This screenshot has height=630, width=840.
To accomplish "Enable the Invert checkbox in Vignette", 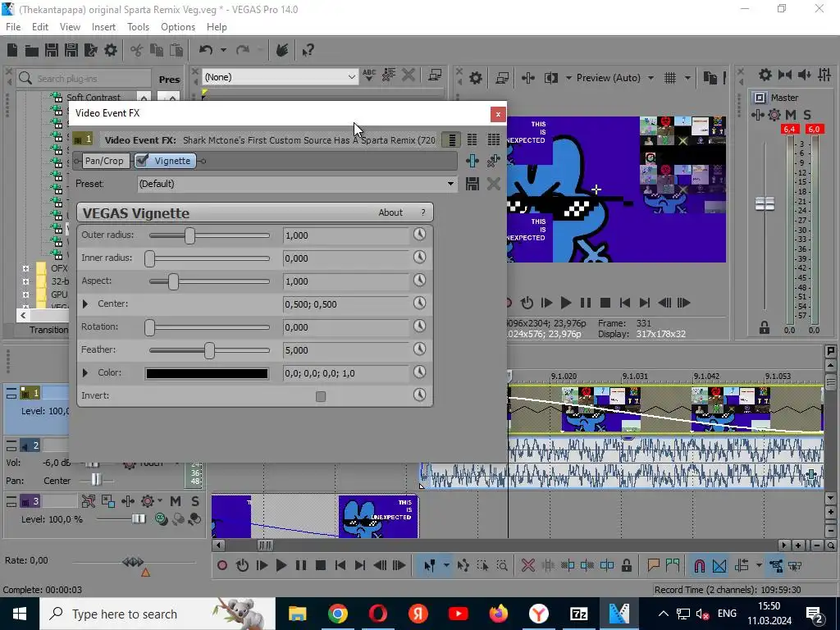I will coord(321,396).
